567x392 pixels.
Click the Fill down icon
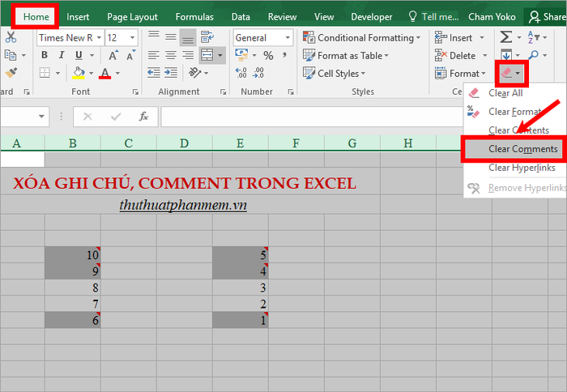(x=506, y=54)
